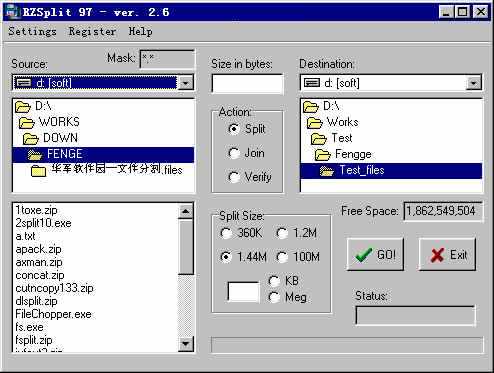Select the 100M split size
Image resolution: width=494 pixels, height=373 pixels.
click(x=282, y=257)
